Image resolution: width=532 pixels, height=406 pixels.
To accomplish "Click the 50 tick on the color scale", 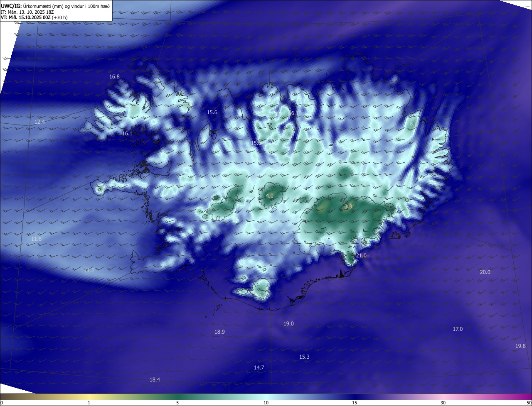I will [x=529, y=403].
